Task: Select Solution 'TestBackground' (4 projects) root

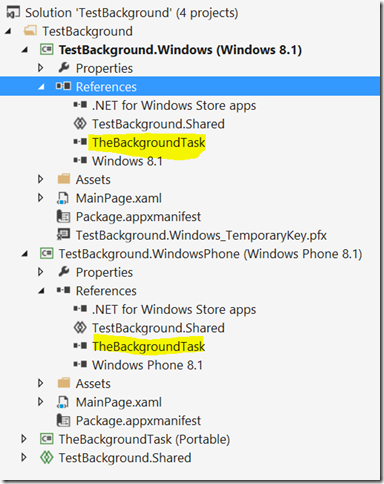Action: (x=132, y=13)
